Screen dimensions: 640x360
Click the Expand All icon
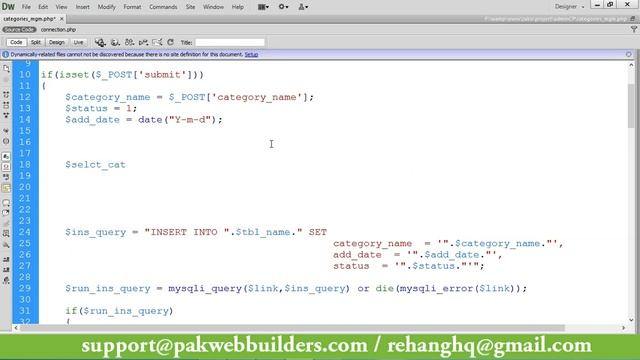6,116
